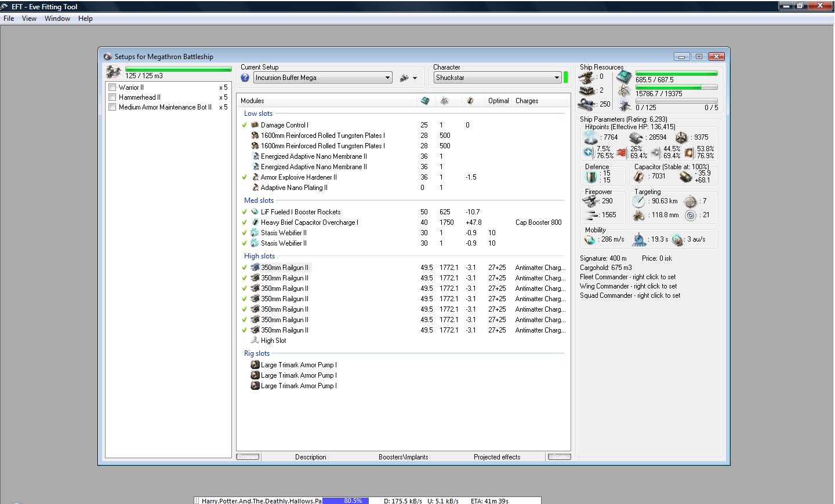Click the armor hitpoints icon in Hitpoints
Image resolution: width=835 pixels, height=504 pixels.
click(636, 138)
